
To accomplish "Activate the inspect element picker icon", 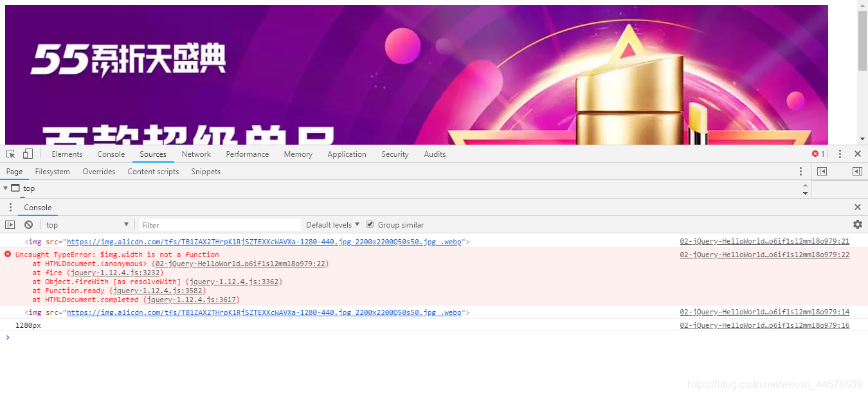I will click(11, 154).
